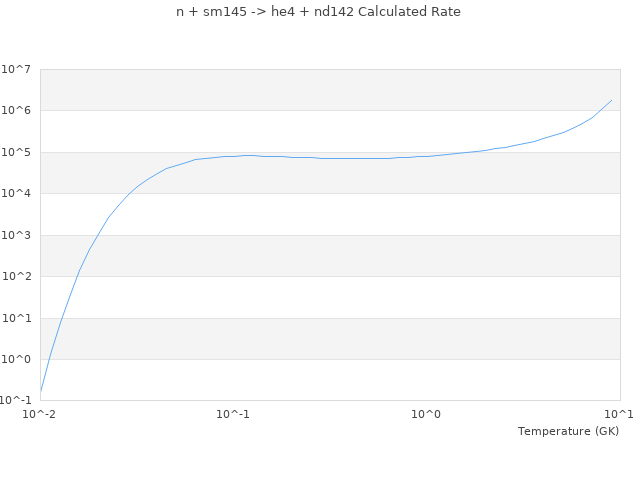Select the 10^7 label on the y-axis

(16, 69)
